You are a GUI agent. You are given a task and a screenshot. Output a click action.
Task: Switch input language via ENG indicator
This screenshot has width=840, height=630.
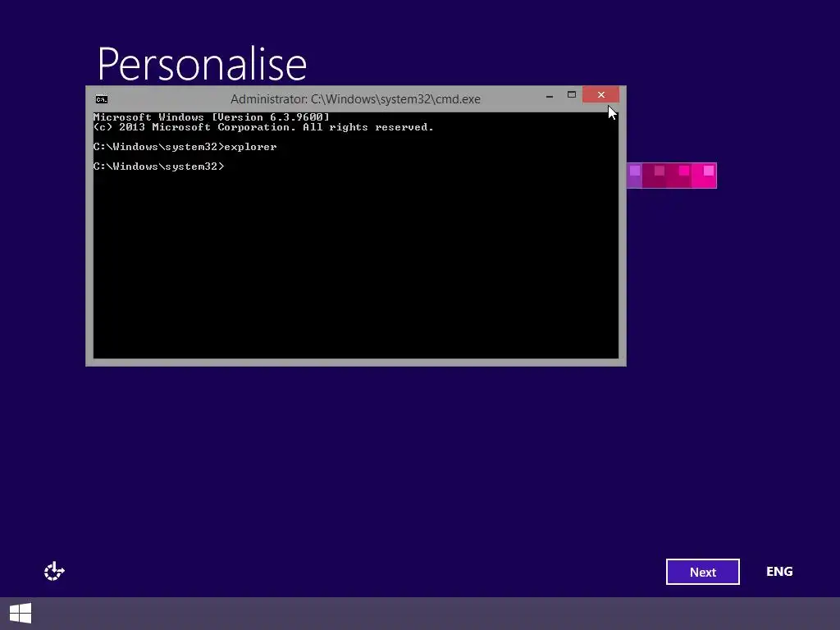coord(779,572)
